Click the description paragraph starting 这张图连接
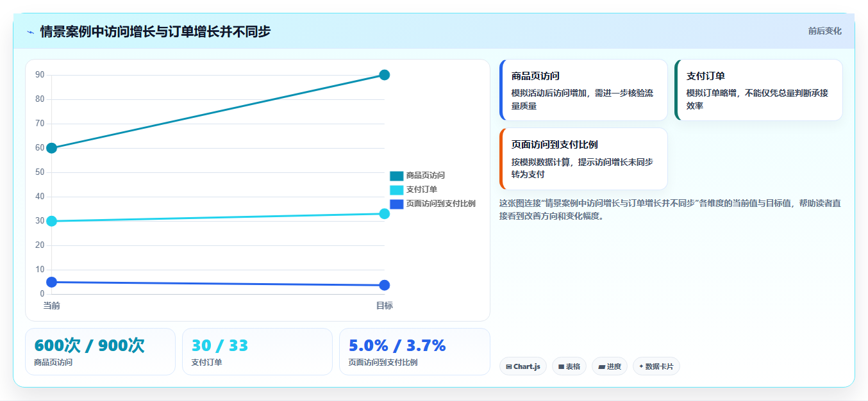The width and height of the screenshot is (868, 401). pos(670,209)
